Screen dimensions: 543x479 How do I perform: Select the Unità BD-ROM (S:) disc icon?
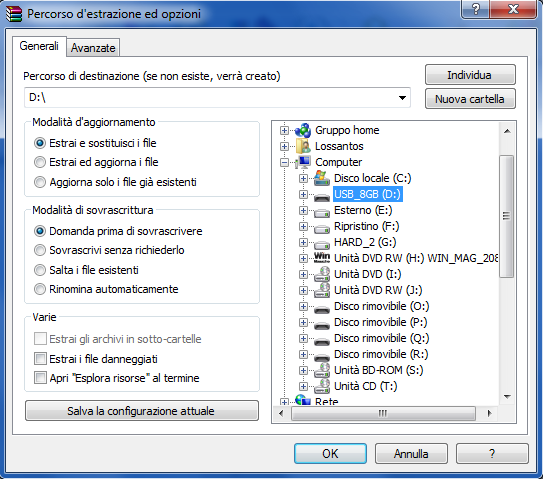point(322,370)
